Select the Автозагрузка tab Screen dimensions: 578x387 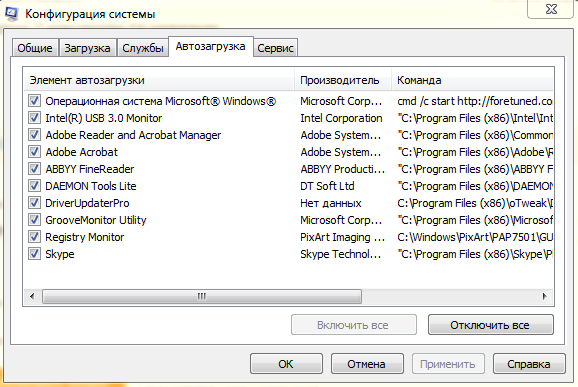tap(210, 46)
